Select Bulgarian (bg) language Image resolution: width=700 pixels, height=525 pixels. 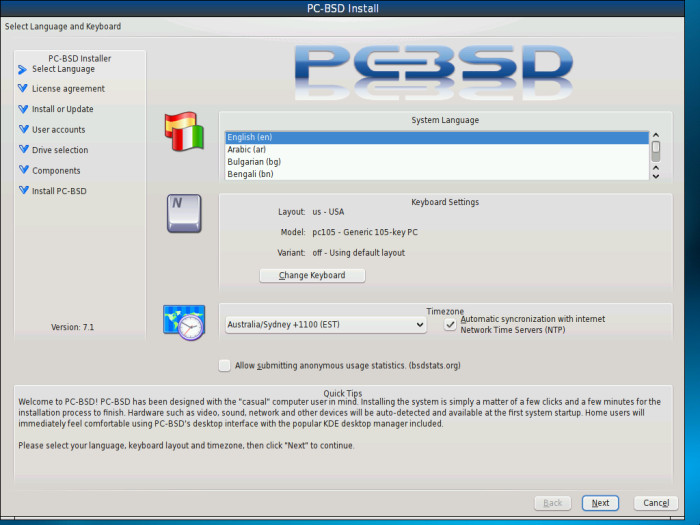click(437, 162)
